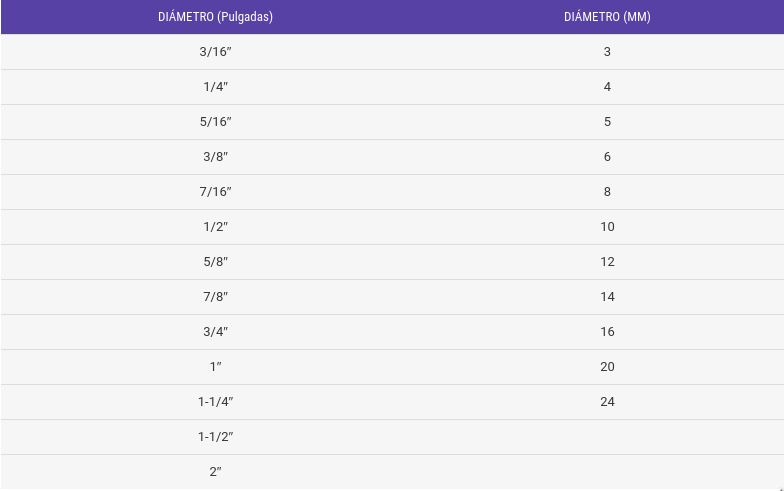The height and width of the screenshot is (491, 784).
Task: Select the 7/8″ diameter cell
Action: [x=215, y=297]
